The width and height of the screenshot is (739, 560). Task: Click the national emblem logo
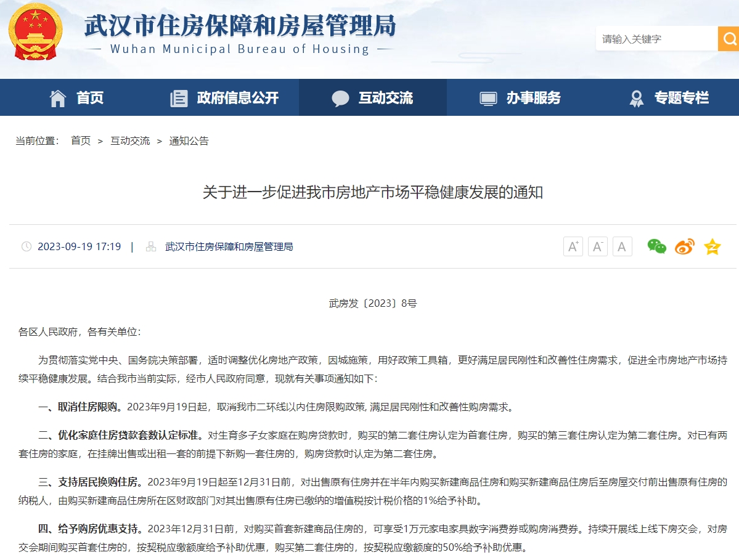(x=35, y=33)
